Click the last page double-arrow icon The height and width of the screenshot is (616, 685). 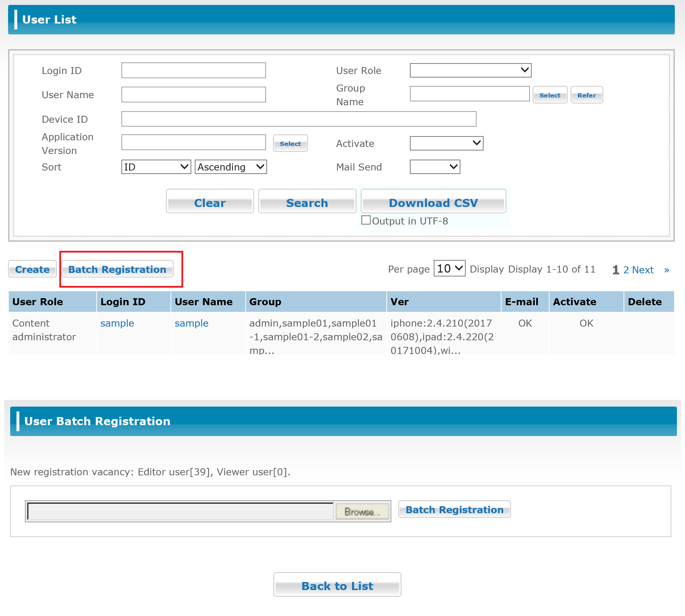(666, 270)
